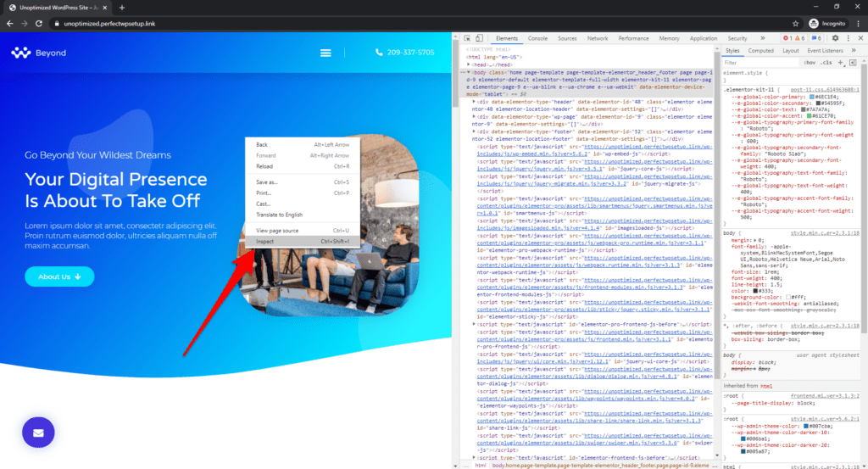The image size is (868, 469).
Task: Switch to the Network tab
Action: point(598,38)
